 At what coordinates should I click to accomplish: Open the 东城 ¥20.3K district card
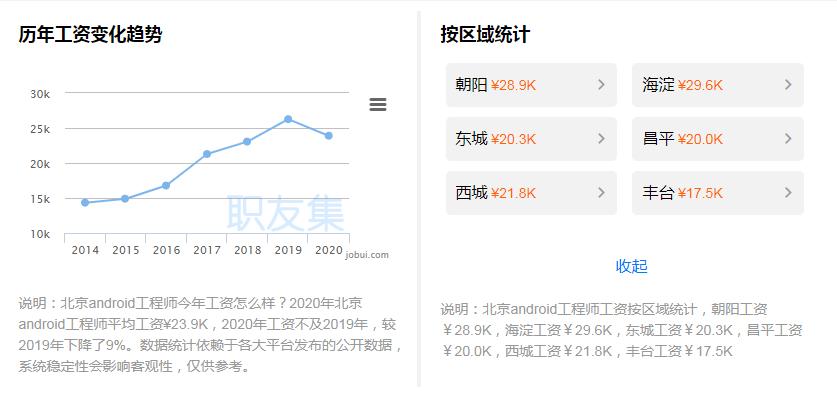(531, 139)
